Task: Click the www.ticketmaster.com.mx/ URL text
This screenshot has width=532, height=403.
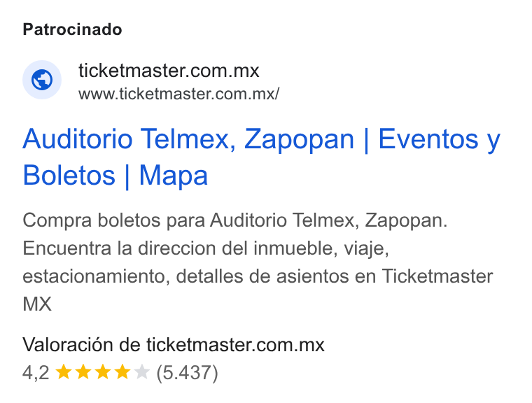Action: click(178, 94)
